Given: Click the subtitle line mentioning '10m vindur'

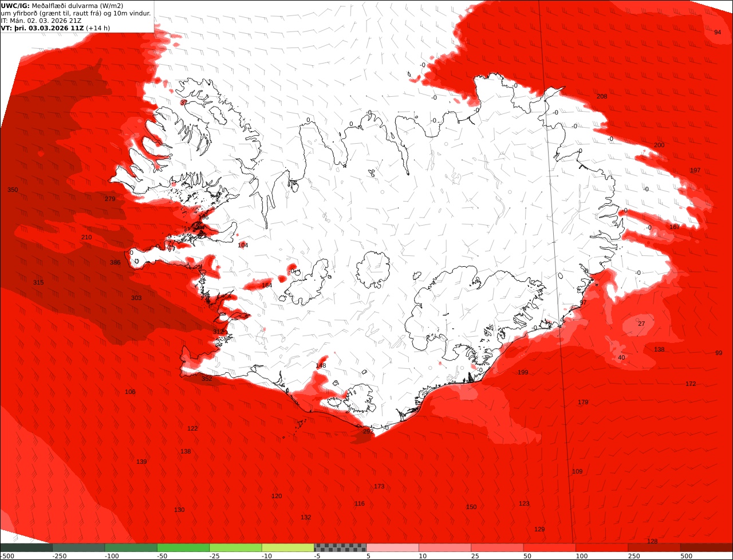Looking at the screenshot, I should click(76, 13).
